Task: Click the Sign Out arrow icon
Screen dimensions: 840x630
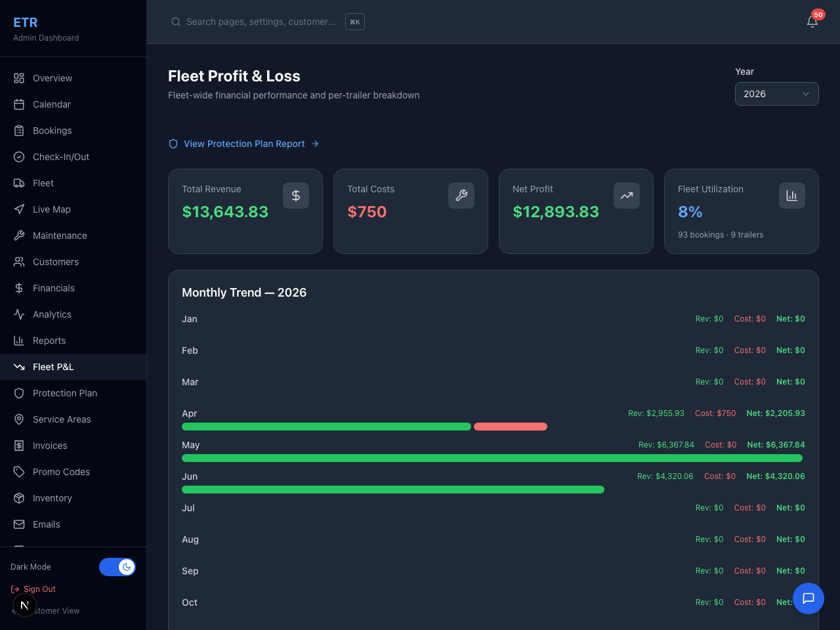Action: 15,589
